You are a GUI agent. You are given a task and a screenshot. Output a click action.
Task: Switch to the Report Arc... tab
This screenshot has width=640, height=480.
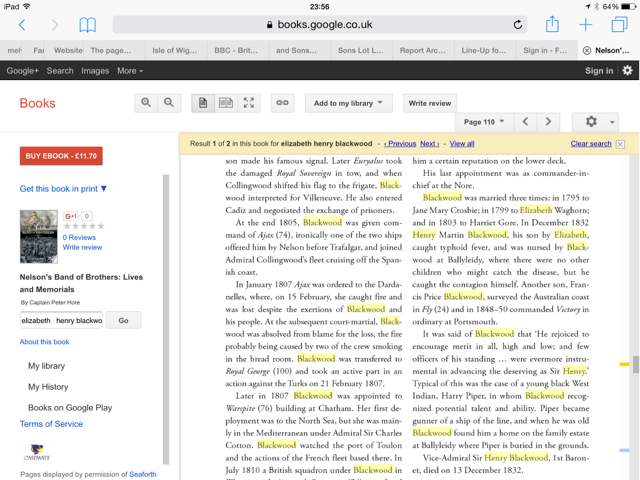[424, 51]
